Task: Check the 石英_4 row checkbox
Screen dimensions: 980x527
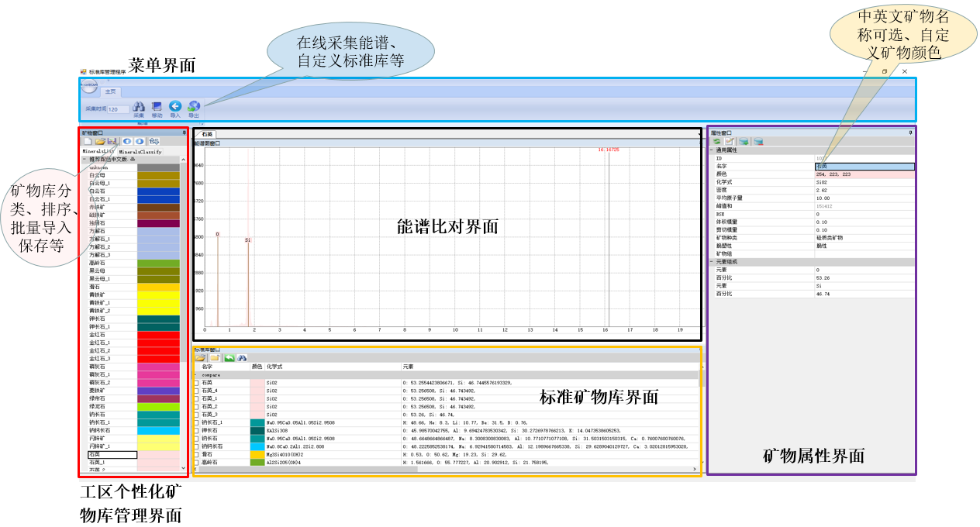Action: pyautogui.click(x=197, y=391)
